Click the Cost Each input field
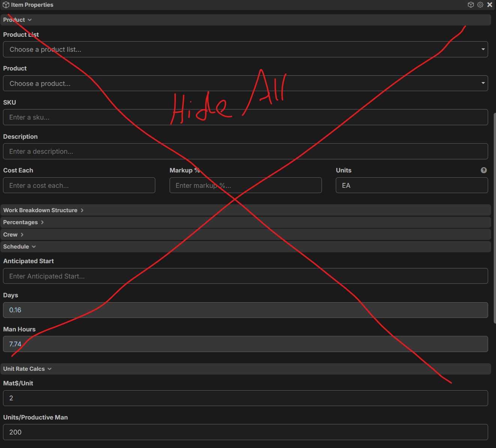Screen dimensions: 496x448 coord(79,186)
